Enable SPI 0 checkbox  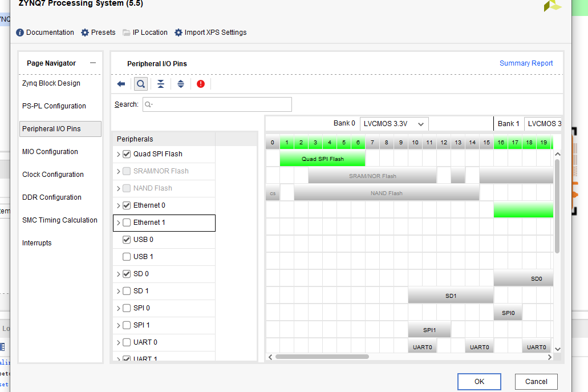(127, 308)
